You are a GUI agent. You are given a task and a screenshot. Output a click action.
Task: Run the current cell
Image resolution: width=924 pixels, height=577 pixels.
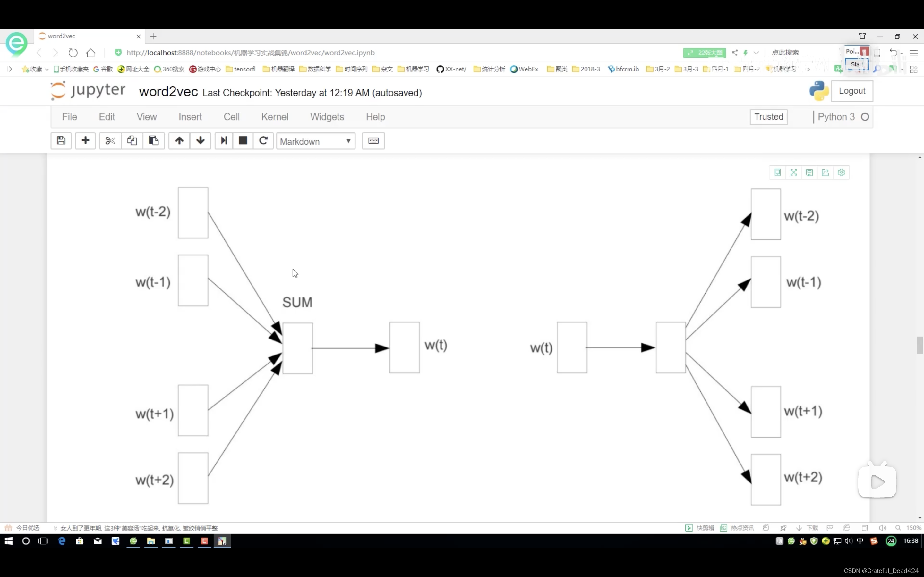(223, 140)
